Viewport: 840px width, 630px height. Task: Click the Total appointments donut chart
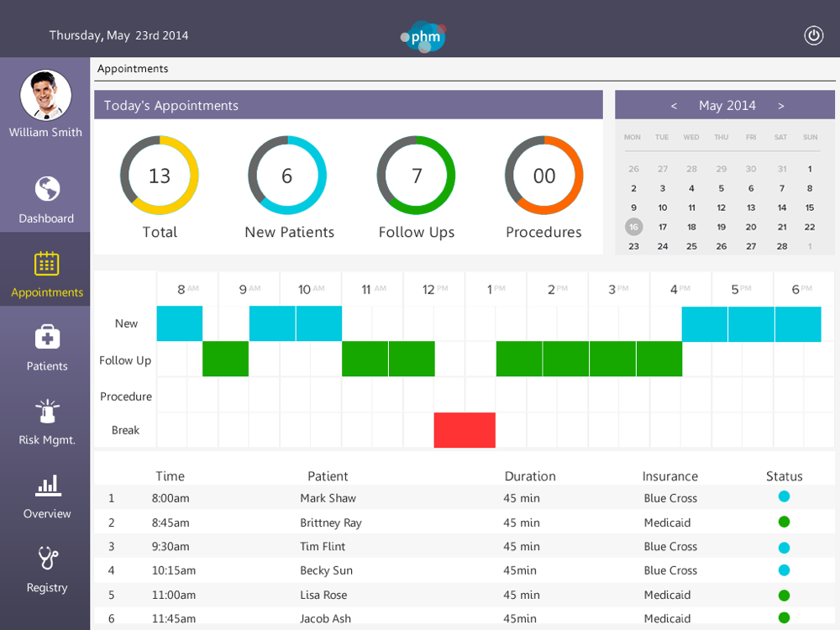pyautogui.click(x=160, y=176)
